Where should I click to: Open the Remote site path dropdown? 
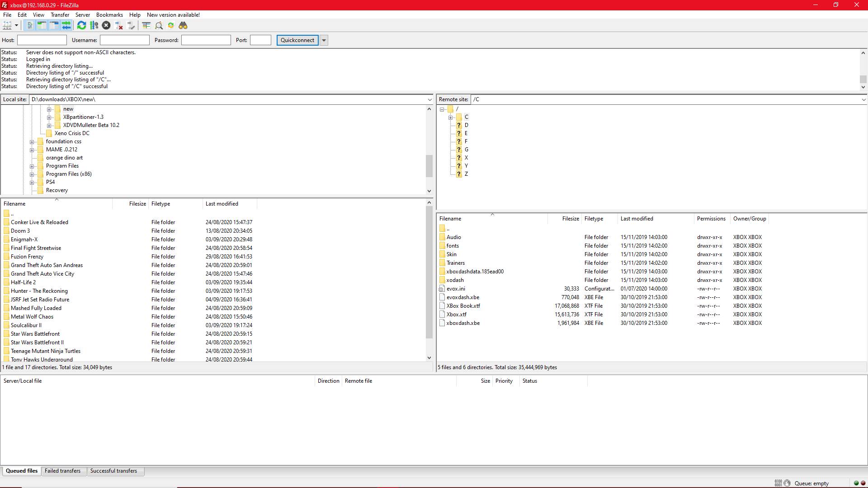click(x=863, y=99)
